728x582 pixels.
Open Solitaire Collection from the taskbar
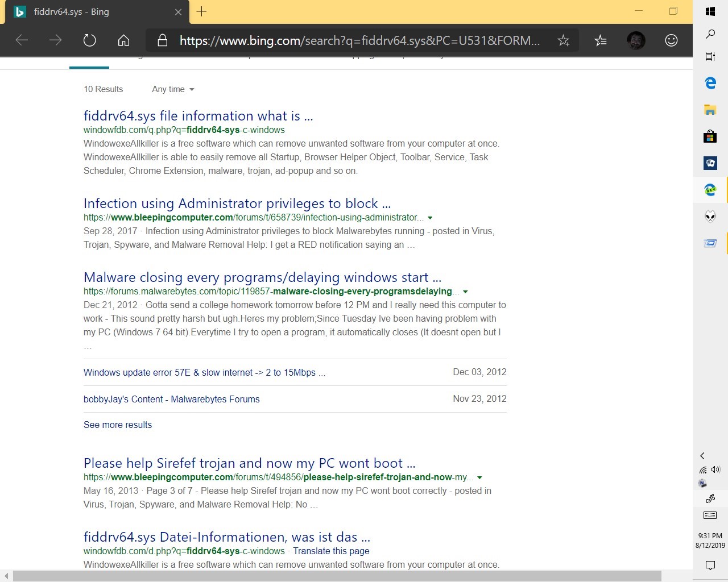[710, 163]
